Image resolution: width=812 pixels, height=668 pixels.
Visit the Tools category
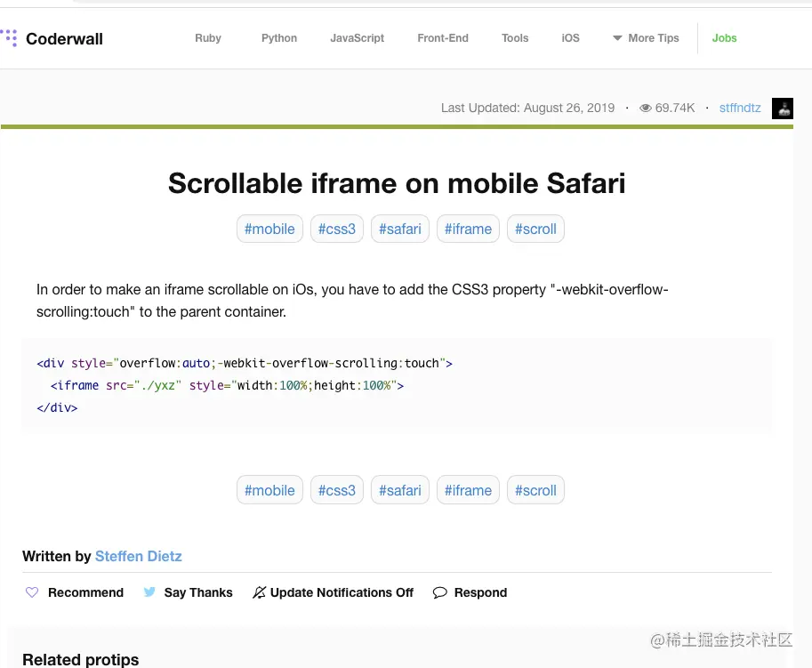(x=515, y=37)
